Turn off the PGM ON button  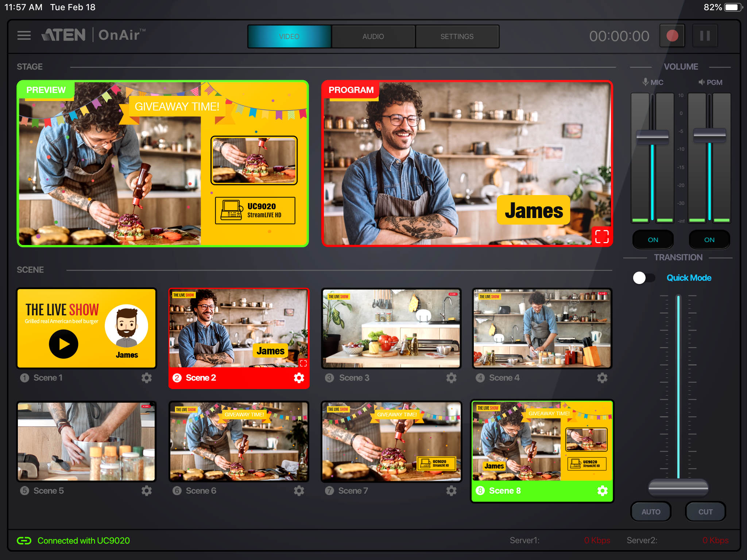click(x=709, y=240)
